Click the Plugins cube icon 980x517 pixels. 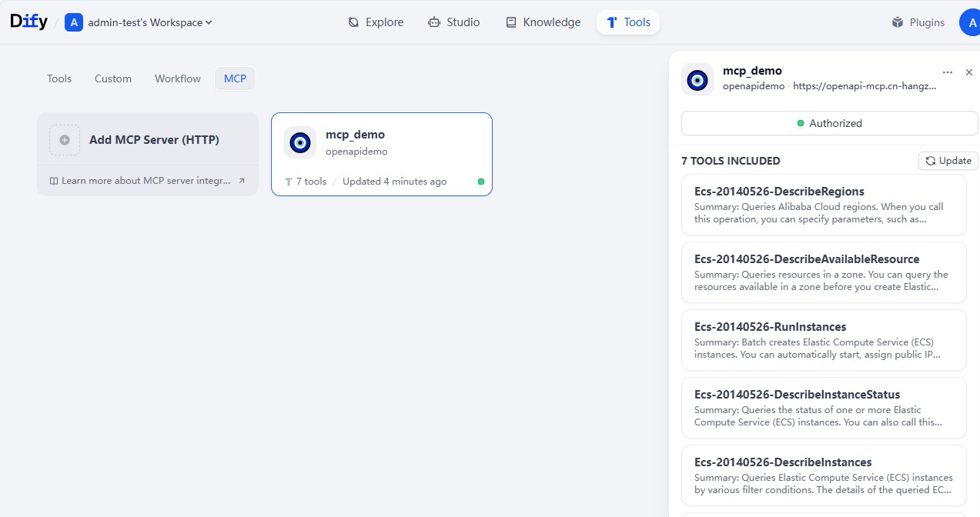pos(898,22)
